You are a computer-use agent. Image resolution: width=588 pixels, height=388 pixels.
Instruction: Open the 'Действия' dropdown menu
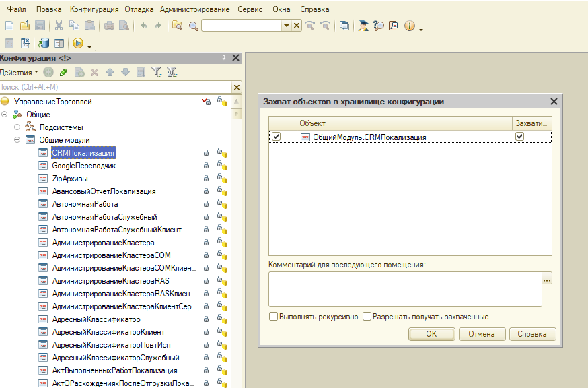(20, 72)
